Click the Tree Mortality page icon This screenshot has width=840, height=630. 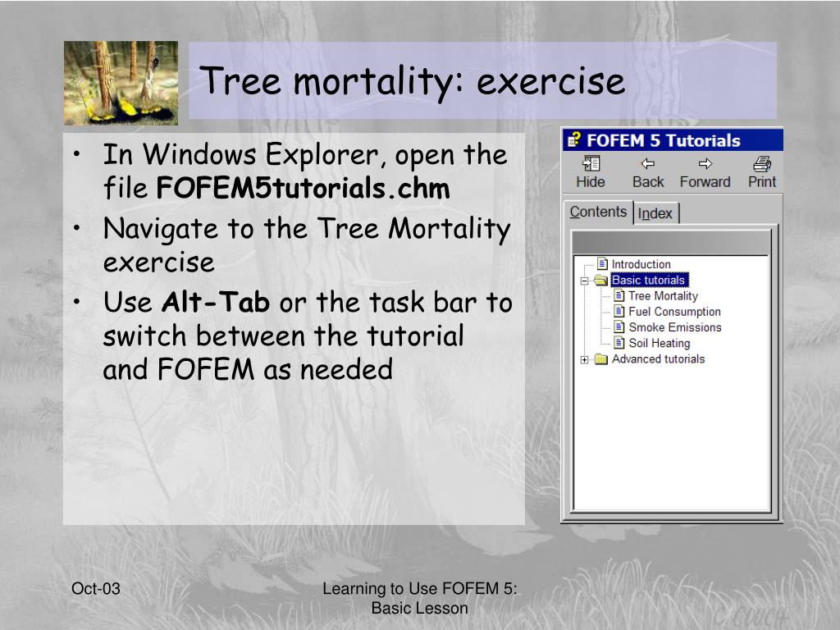click(x=619, y=295)
